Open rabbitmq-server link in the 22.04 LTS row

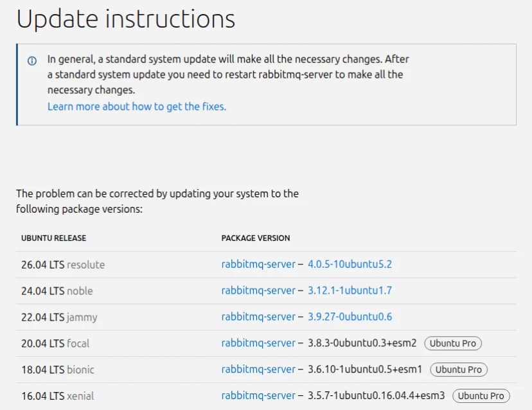click(x=258, y=317)
